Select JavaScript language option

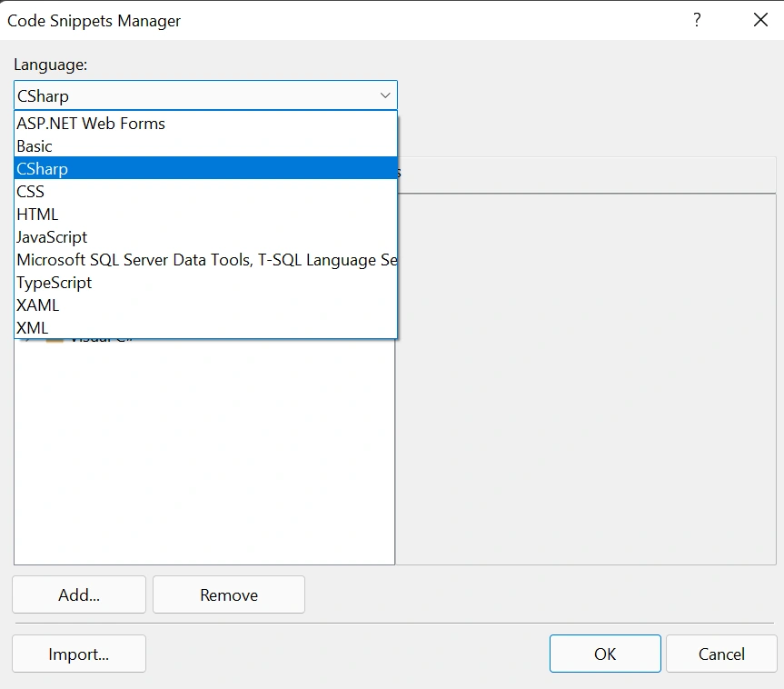(205, 236)
